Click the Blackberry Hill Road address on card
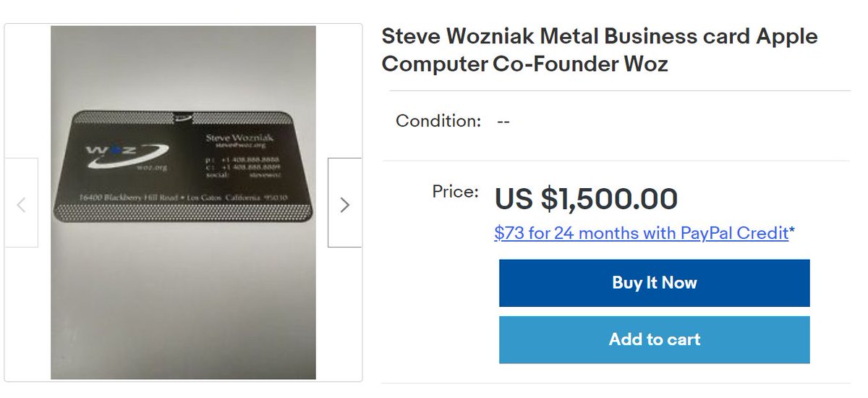This screenshot has width=868, height=398. click(182, 197)
